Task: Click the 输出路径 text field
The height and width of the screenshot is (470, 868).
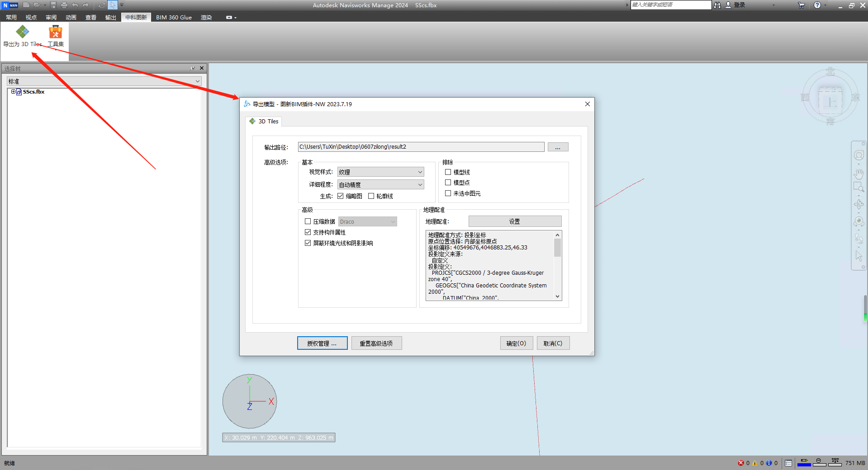Action: click(x=421, y=147)
